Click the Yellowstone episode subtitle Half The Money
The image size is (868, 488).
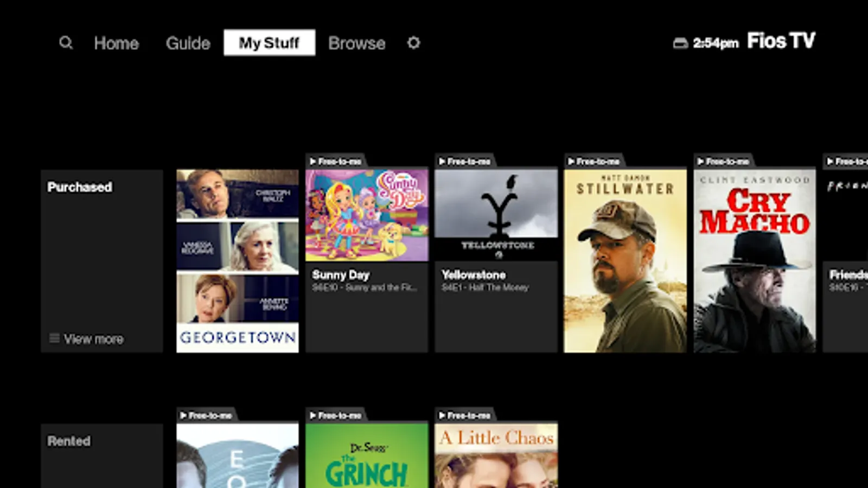tap(484, 287)
